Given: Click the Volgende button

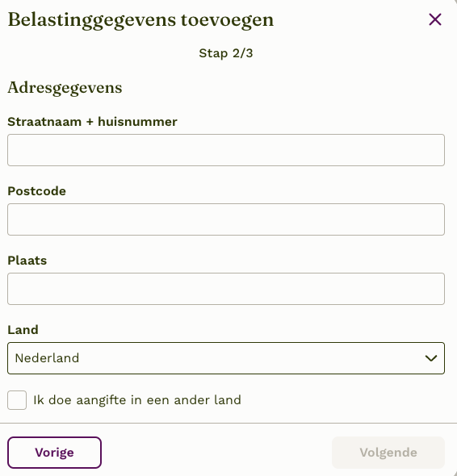Looking at the screenshot, I should (388, 453).
